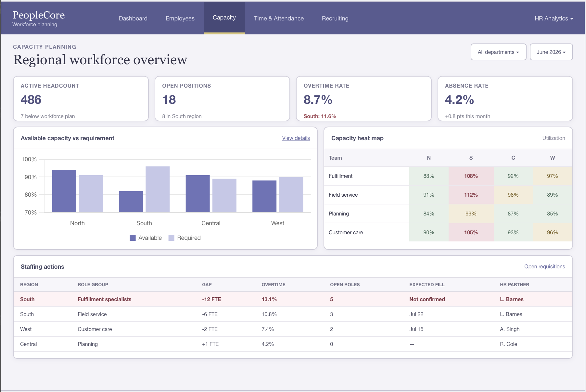
Task: Click Field service Central 98% cell
Action: 513,195
